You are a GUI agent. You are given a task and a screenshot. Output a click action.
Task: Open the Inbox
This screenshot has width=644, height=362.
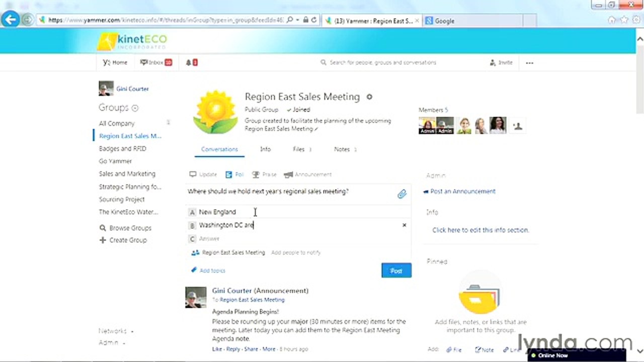click(x=156, y=62)
